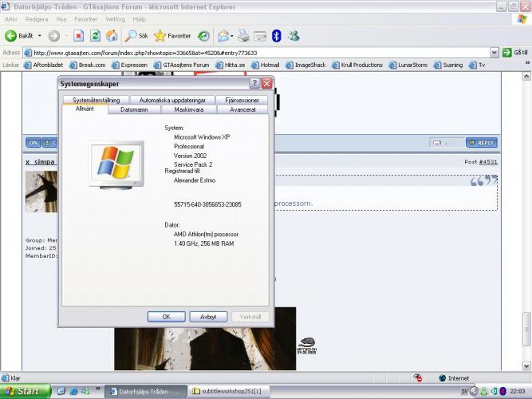Open the Arkiv menu
Viewport: 532px width, 399px height.
point(11,19)
